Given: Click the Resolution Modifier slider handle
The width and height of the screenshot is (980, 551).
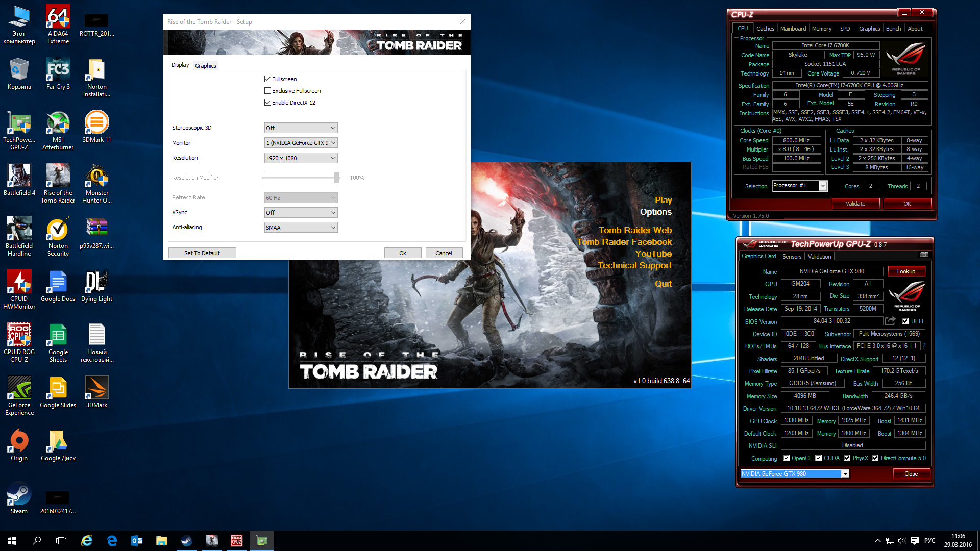Looking at the screenshot, I should 337,178.
